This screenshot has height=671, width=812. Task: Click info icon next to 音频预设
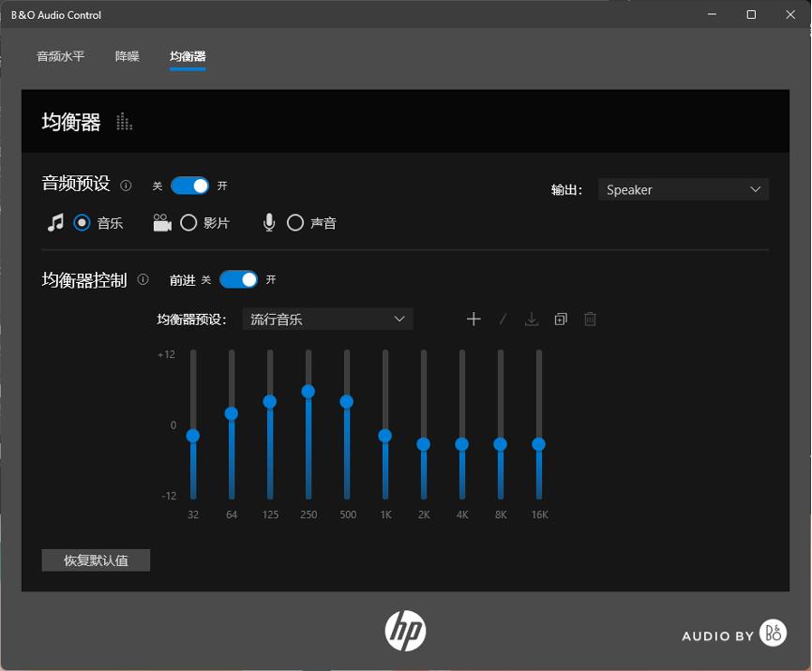coord(127,186)
